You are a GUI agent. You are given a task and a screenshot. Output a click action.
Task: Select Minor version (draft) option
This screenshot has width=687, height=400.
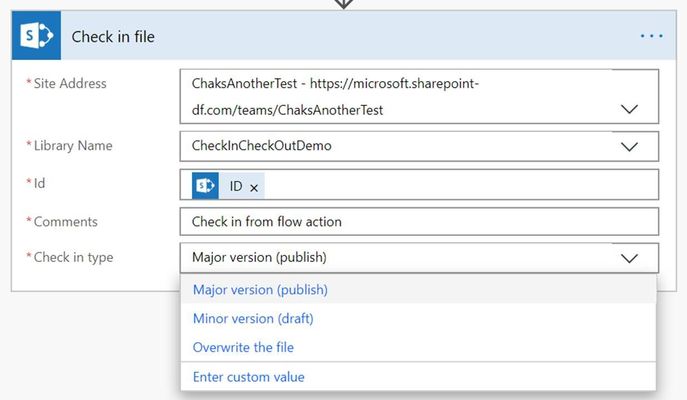(x=418, y=319)
